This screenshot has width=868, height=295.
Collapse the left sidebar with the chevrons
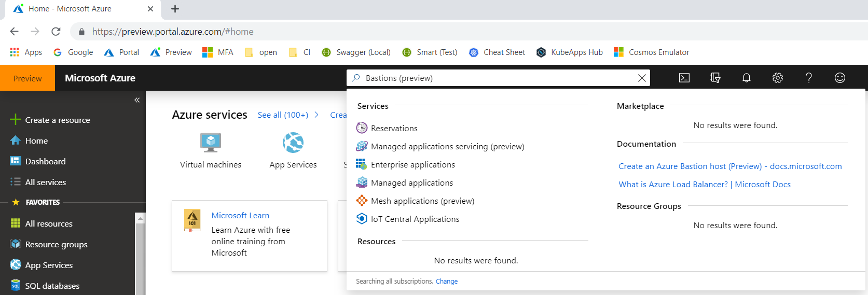137,100
